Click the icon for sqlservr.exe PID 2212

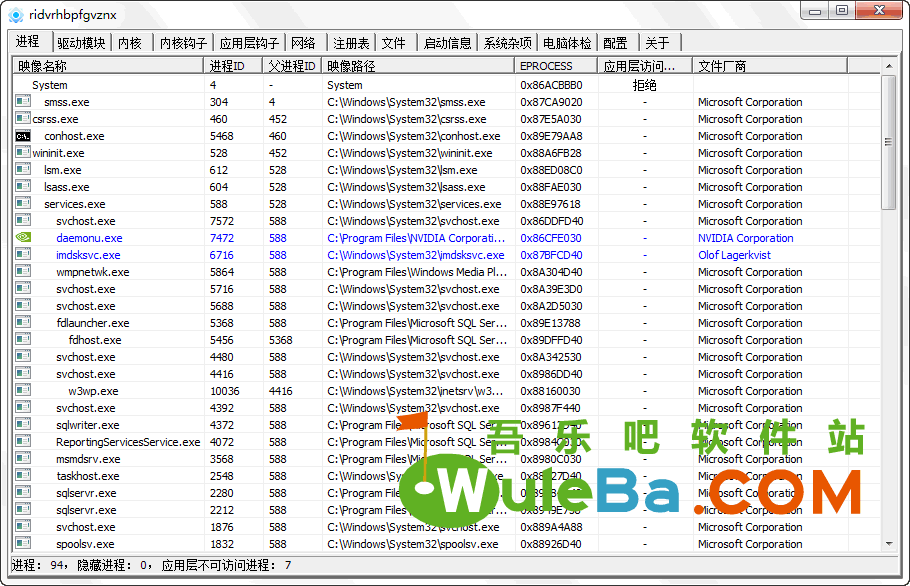tap(23, 509)
